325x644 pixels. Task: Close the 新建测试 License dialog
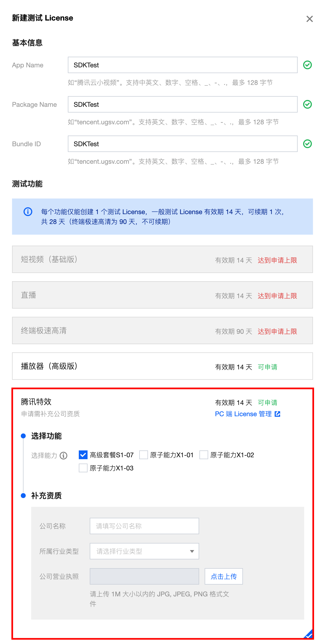coord(309,19)
